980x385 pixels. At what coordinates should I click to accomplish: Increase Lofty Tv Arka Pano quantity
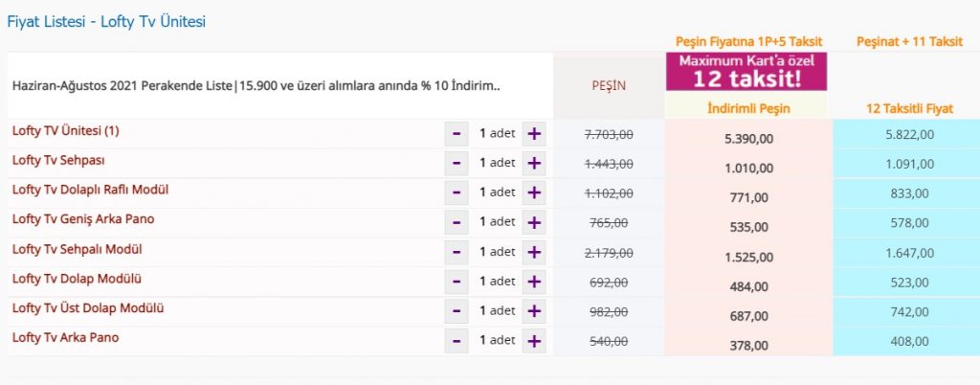[534, 341]
